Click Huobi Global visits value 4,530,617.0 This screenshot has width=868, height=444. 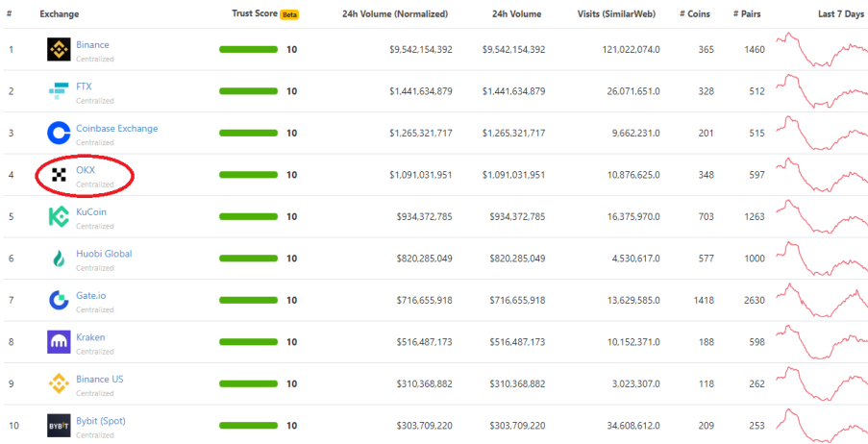pos(636,259)
